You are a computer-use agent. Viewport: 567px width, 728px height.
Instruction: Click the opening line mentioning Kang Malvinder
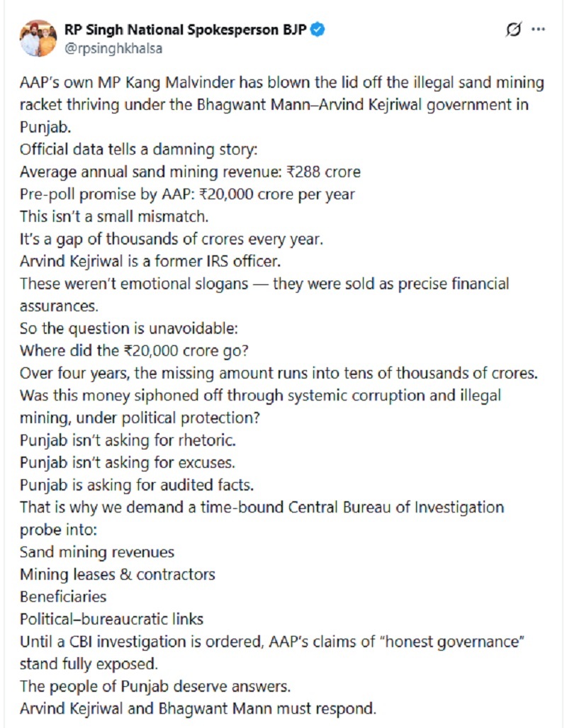[x=282, y=83]
